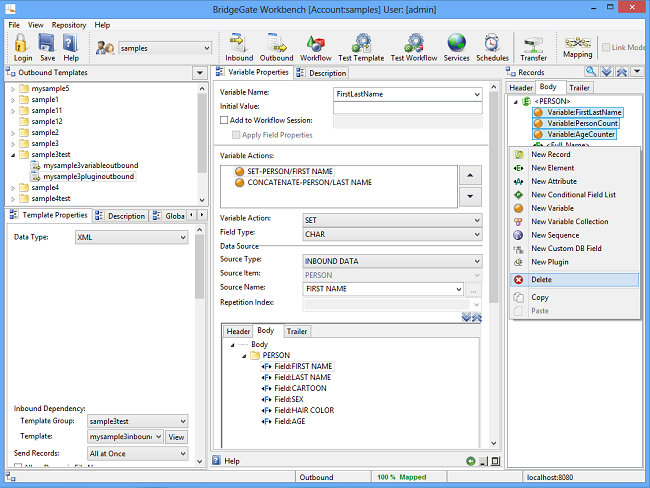This screenshot has width=650, height=488.
Task: Expand all records with double-down arrow icon
Action: click(606, 72)
